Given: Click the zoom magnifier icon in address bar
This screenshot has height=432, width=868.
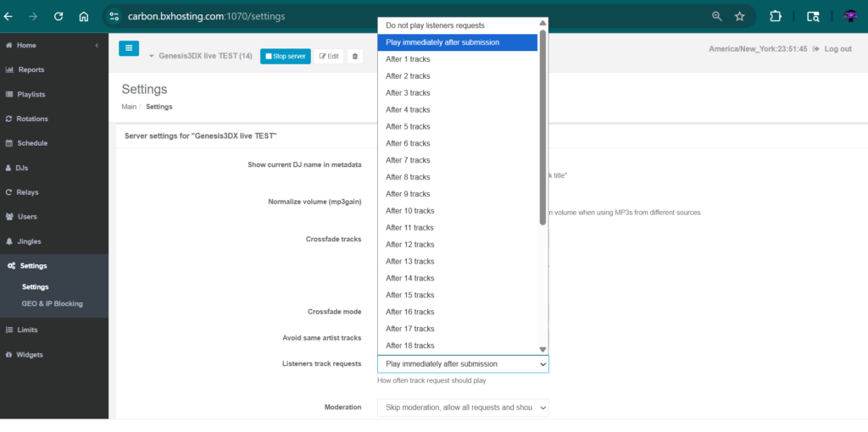Looking at the screenshot, I should tap(717, 16).
